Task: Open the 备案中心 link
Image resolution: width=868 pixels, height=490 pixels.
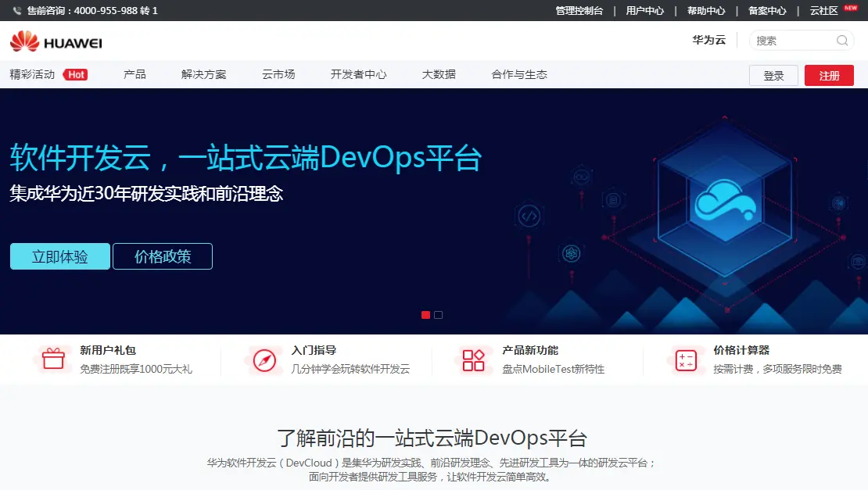Action: coord(767,10)
